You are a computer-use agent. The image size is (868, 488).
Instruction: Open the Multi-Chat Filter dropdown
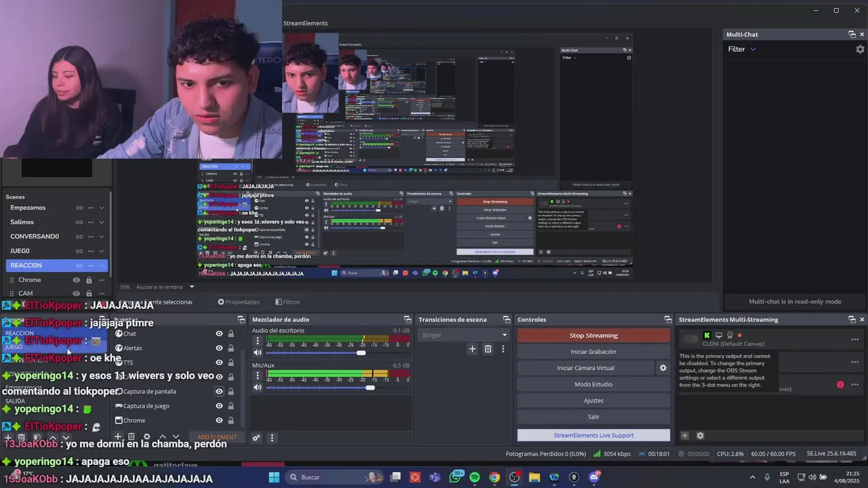[742, 49]
